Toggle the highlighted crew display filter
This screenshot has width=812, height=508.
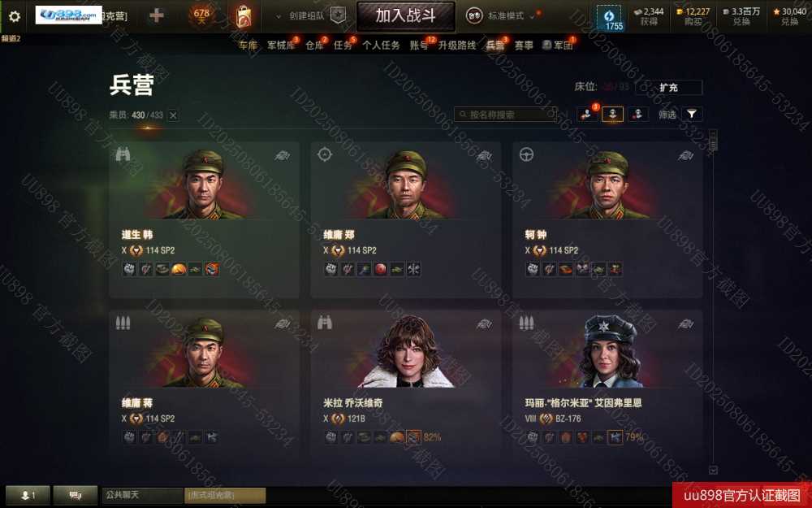coord(612,114)
